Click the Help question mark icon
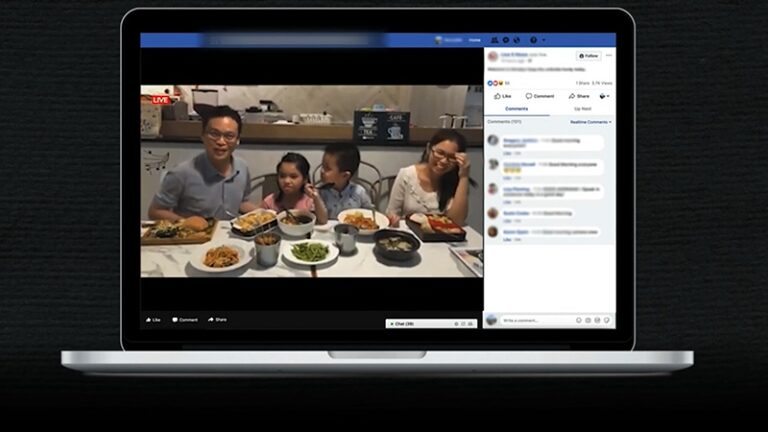This screenshot has height=432, width=768. pyautogui.click(x=533, y=40)
